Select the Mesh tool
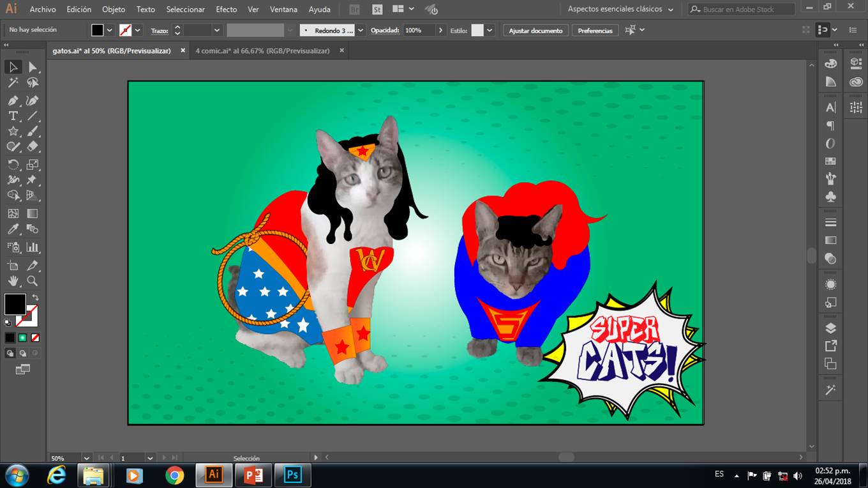The height and width of the screenshot is (488, 868). [13, 213]
